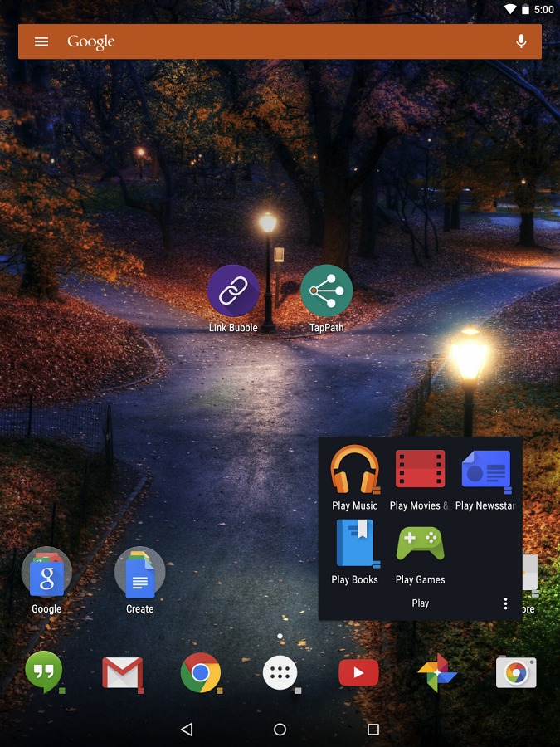Viewport: 560px width, 747px height.
Task: Tap the Android Home navigation button
Action: click(x=280, y=730)
